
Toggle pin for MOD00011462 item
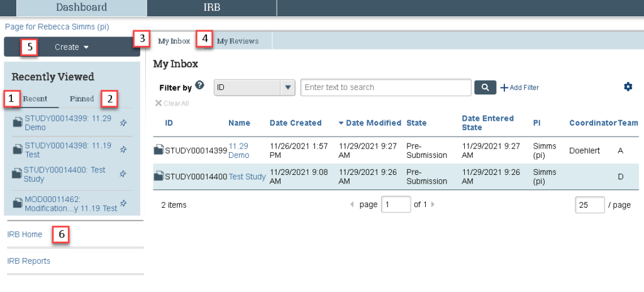click(x=123, y=203)
